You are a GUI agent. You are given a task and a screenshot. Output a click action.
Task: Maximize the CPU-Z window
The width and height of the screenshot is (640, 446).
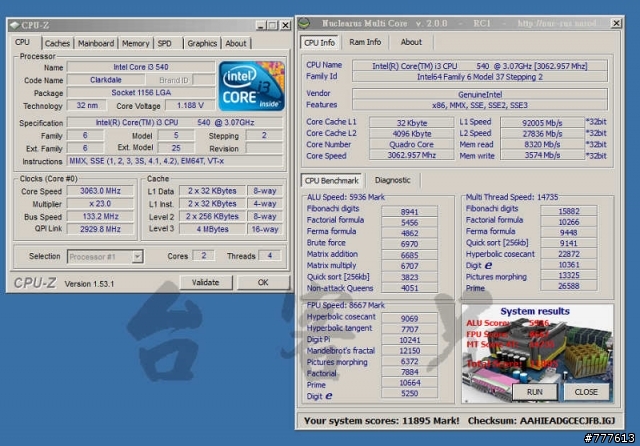(x=273, y=25)
